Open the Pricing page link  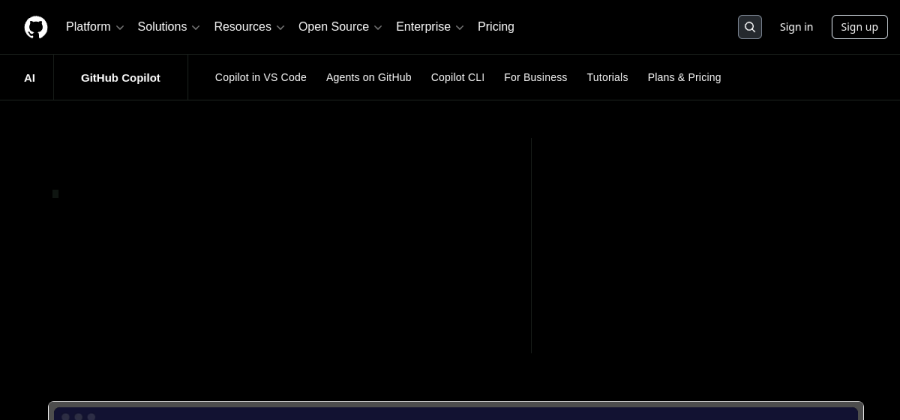[496, 27]
